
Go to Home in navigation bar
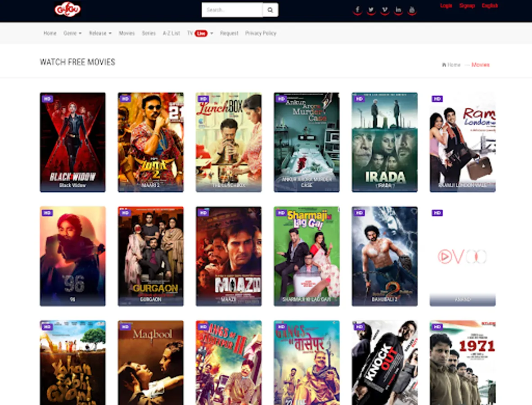(50, 33)
